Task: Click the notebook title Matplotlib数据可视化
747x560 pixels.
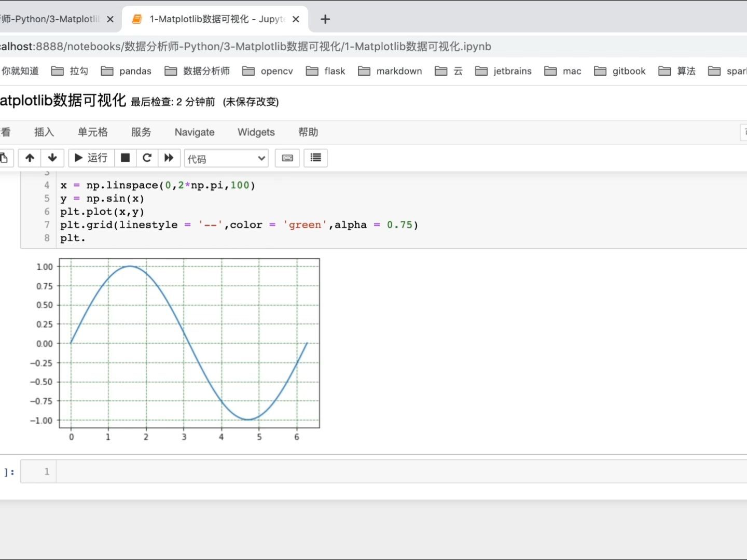Action: tap(63, 100)
